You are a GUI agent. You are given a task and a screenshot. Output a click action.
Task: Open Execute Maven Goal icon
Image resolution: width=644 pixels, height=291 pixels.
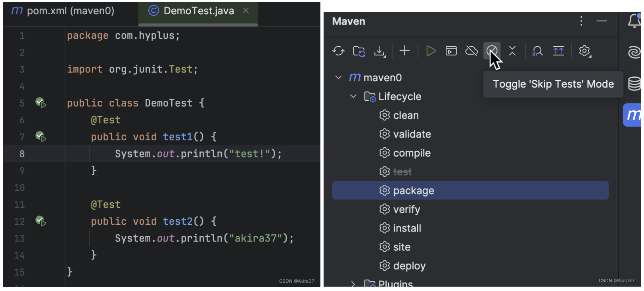[x=451, y=51]
